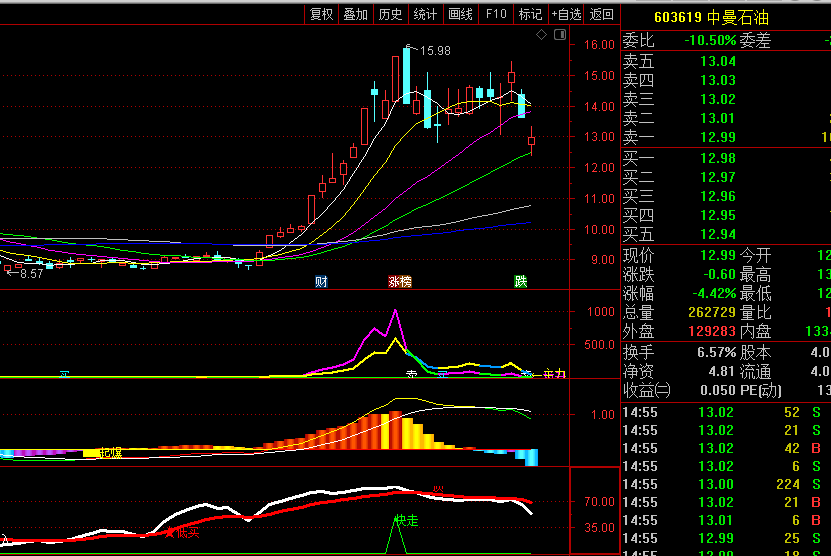Click the 603619 中曼石油 stock title
The height and width of the screenshot is (556, 831).
click(x=711, y=17)
